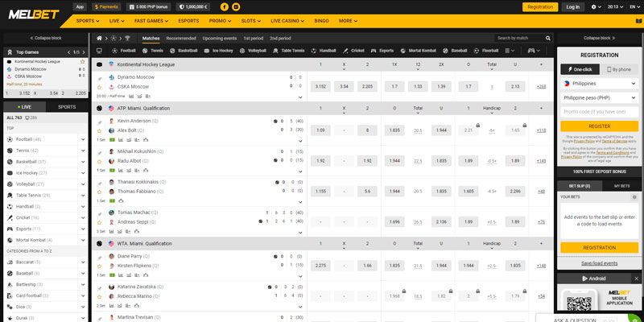This screenshot has height=322, width=644.
Task: Select the Football sport filter icon
Action: (115, 51)
